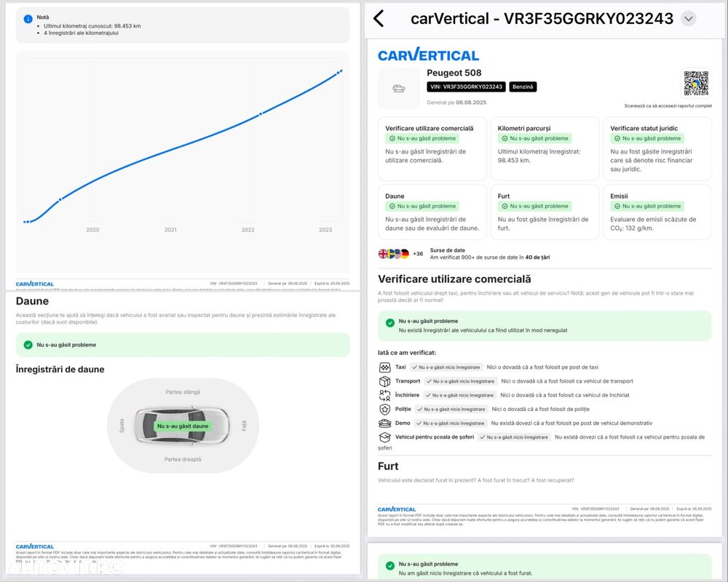Open the Furt summary card
The image size is (728, 582).
pyautogui.click(x=545, y=212)
